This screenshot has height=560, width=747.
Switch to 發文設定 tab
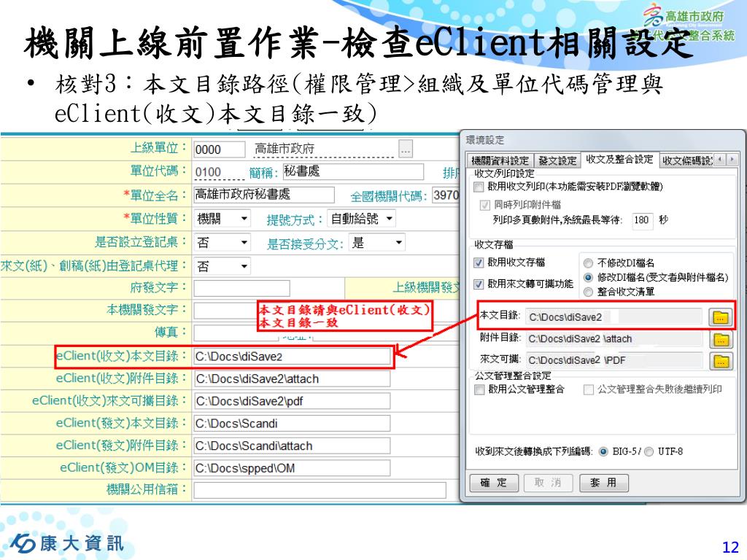[557, 160]
